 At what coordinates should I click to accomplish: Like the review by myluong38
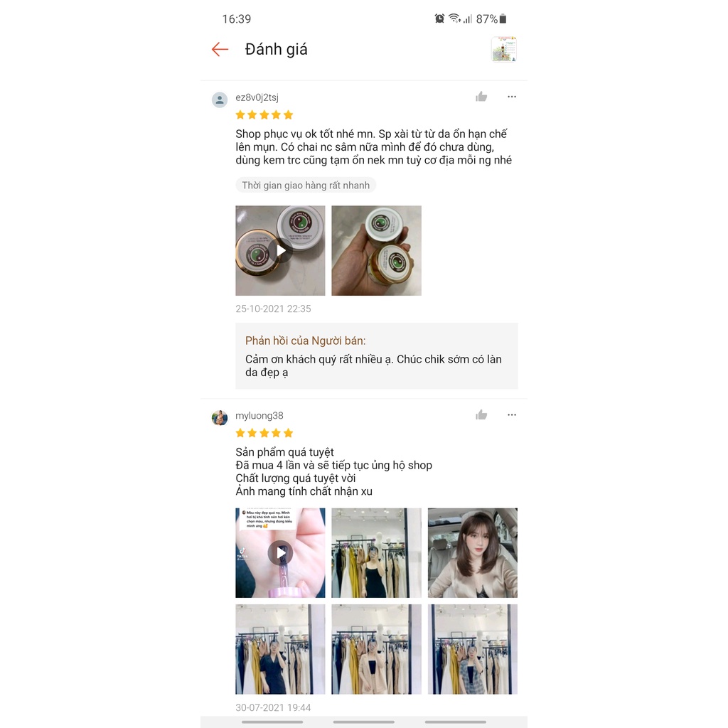[x=481, y=414]
